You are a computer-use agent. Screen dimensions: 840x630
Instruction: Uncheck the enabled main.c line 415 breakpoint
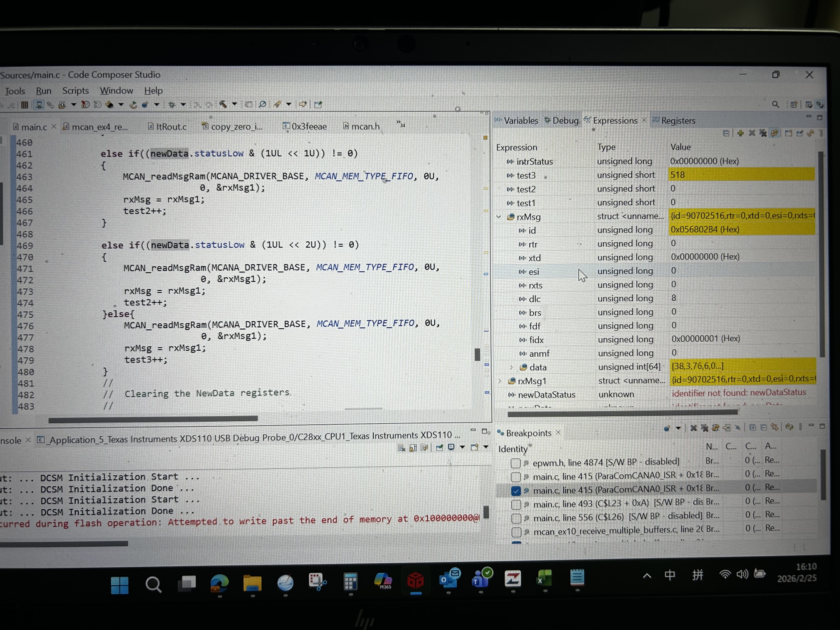pos(515,491)
